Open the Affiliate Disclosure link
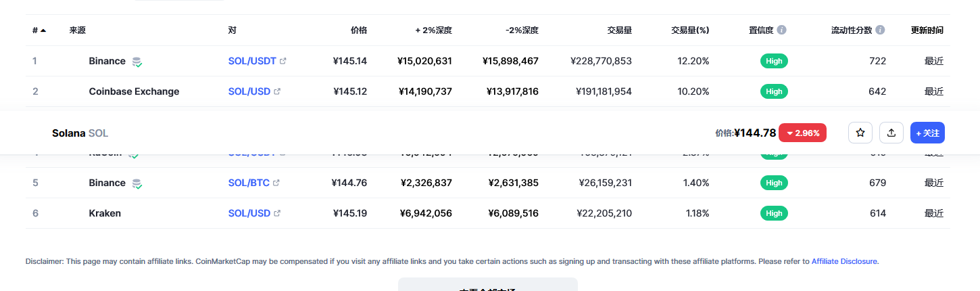Viewport: 980px width, 291px height. (x=844, y=261)
